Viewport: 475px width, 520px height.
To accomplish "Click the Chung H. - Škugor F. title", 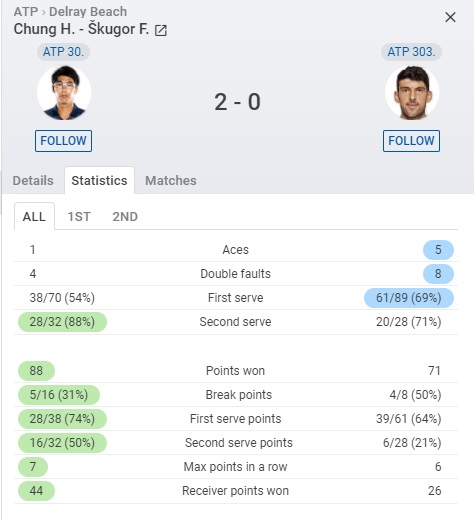I will tap(81, 29).
